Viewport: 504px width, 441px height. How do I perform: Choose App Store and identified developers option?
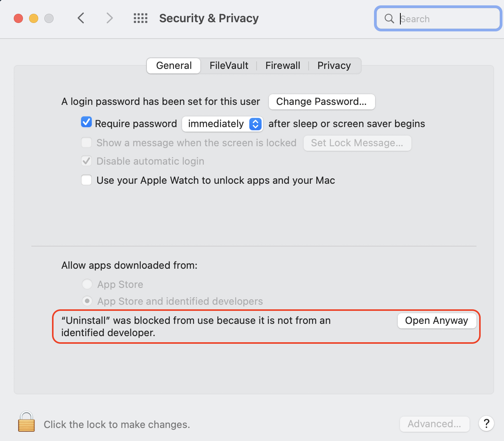point(87,301)
